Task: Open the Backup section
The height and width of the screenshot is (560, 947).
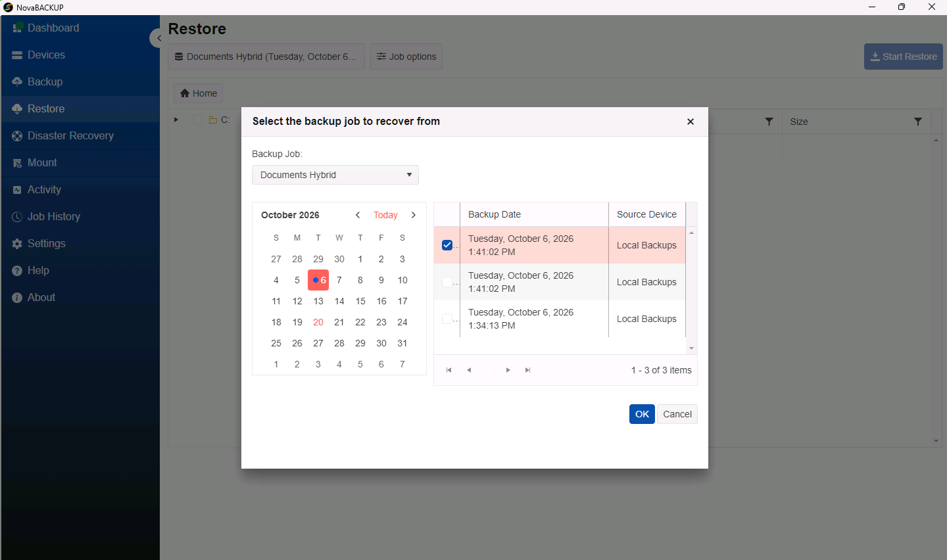Action: 80,82
